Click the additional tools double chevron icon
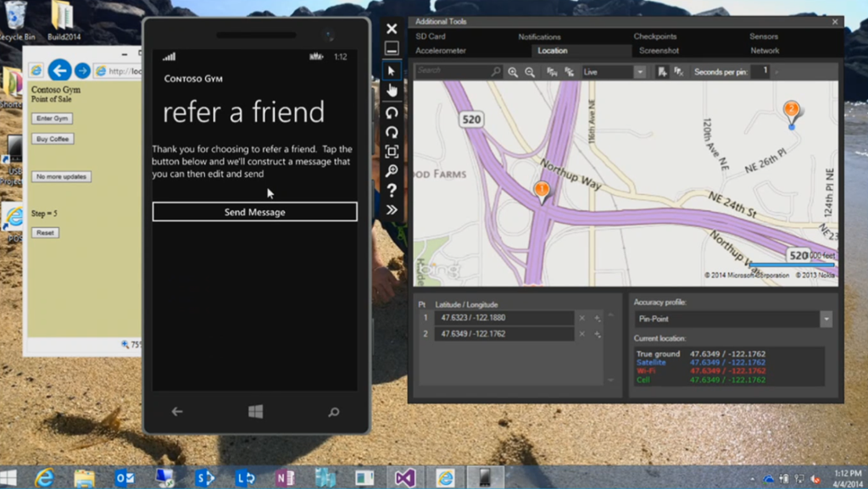This screenshot has height=489, width=868. pos(392,209)
